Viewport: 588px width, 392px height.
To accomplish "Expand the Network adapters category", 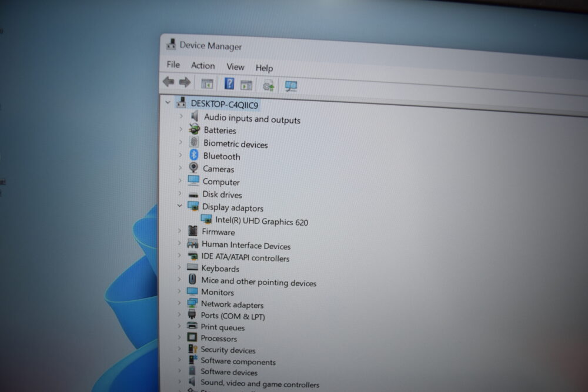I will [179, 303].
